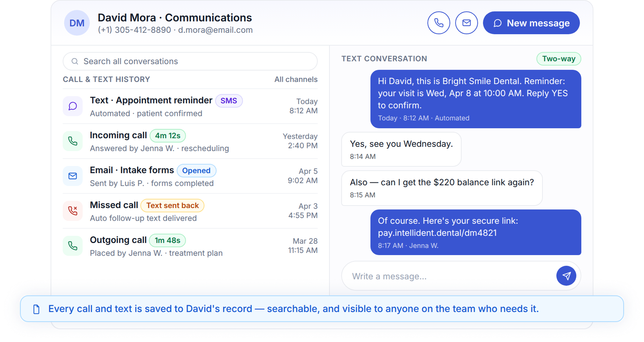Open the Text · Appointment reminder entry
The width and height of the screenshot is (644, 342).
point(151,100)
